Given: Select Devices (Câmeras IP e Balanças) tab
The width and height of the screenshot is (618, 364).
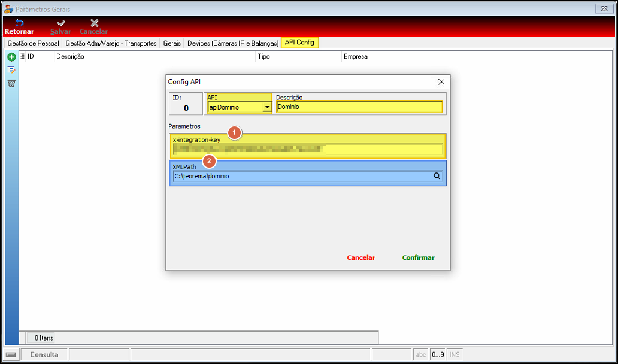Looking at the screenshot, I should pyautogui.click(x=232, y=43).
